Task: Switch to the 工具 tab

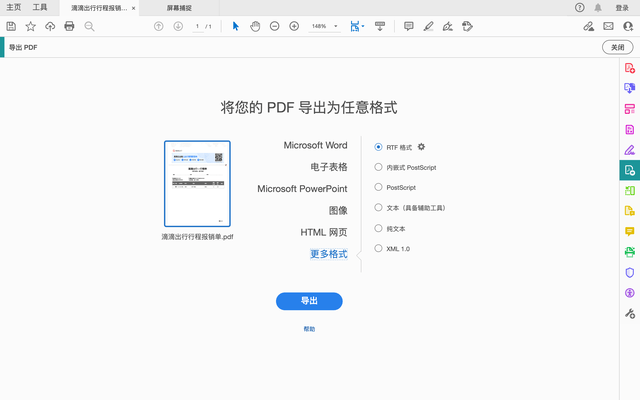Action: (40, 7)
